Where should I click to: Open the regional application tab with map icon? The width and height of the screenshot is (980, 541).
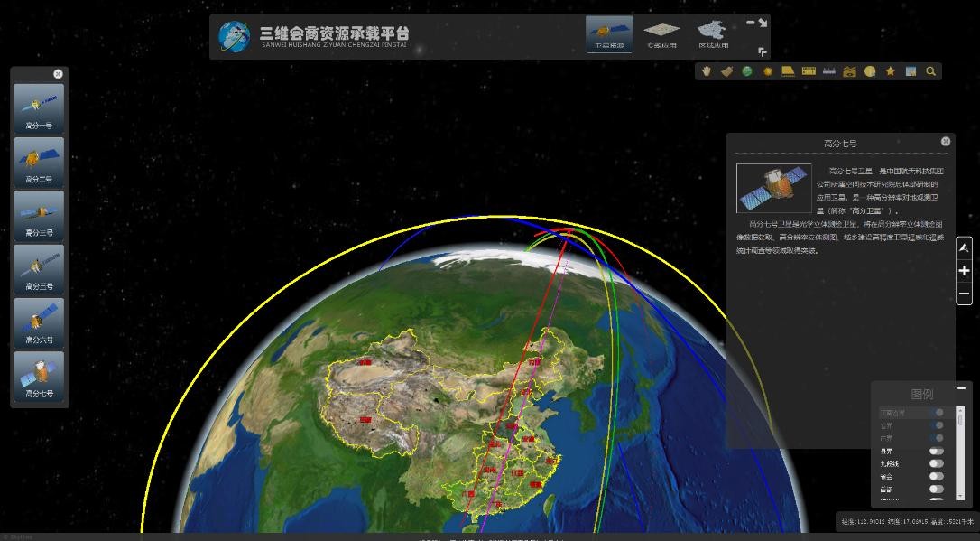[713, 34]
